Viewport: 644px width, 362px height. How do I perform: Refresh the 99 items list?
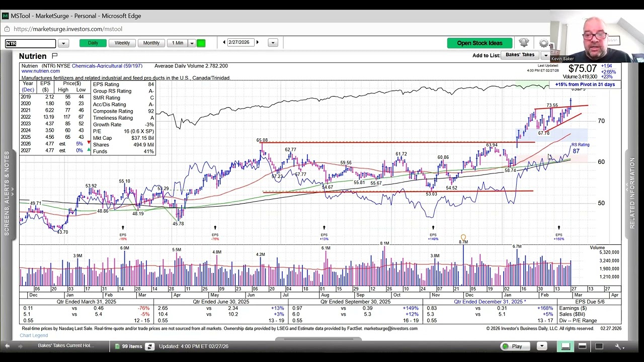tap(149, 346)
